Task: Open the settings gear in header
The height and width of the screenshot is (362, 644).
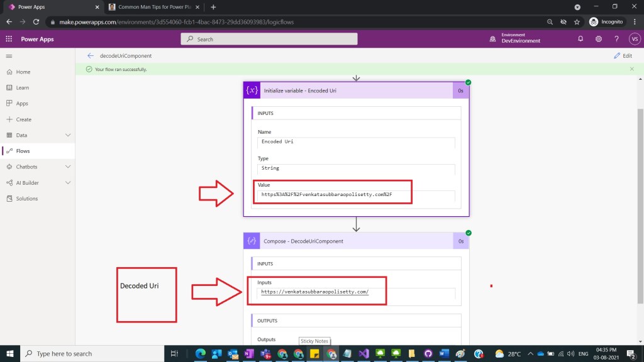Action: tap(599, 39)
